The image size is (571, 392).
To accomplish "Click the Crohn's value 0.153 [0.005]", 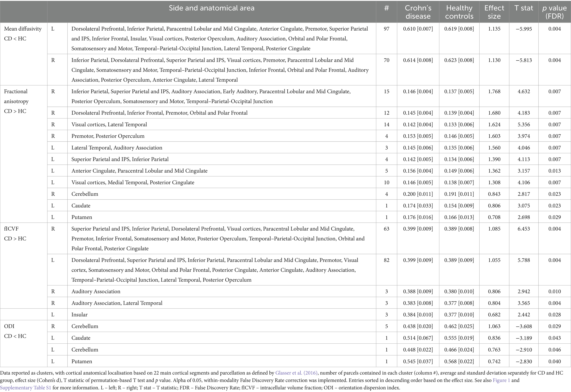I will pyautogui.click(x=418, y=136).
